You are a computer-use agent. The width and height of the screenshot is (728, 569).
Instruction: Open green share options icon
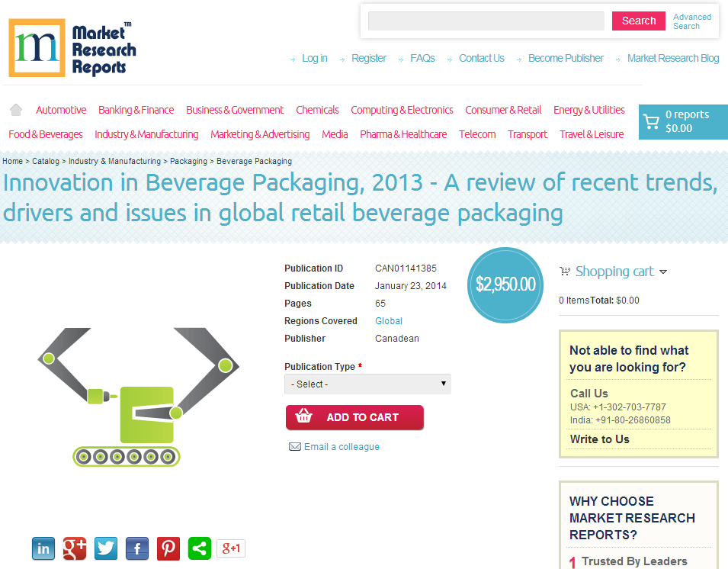point(200,548)
